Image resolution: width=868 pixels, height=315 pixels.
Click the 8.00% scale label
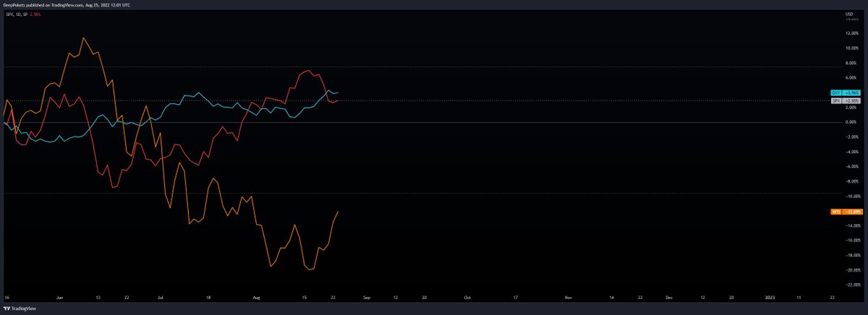(851, 63)
